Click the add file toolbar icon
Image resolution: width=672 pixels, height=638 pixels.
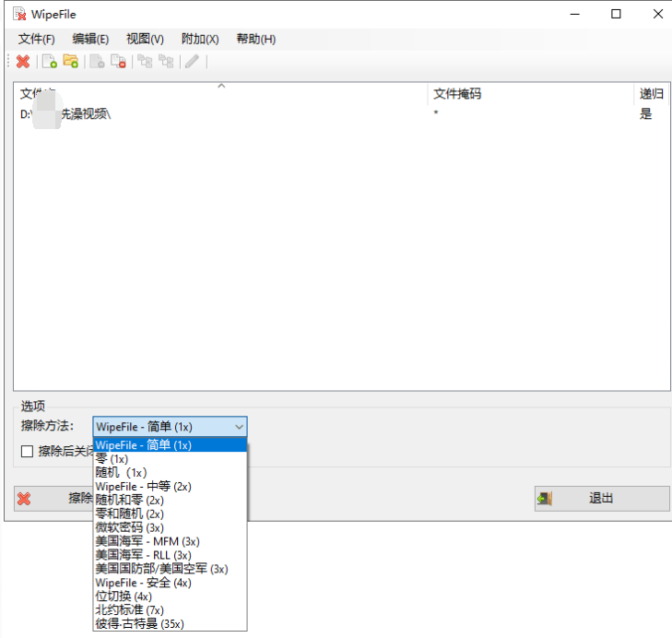[50, 62]
